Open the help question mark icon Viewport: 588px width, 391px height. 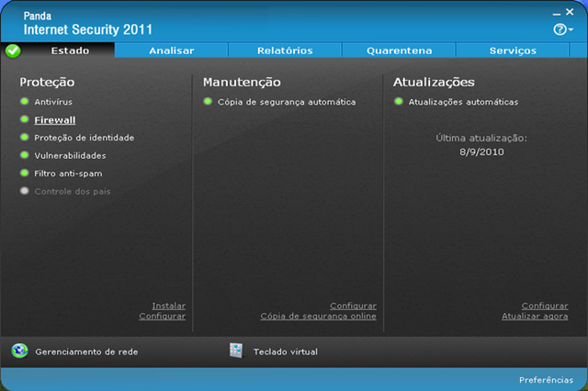pos(560,29)
